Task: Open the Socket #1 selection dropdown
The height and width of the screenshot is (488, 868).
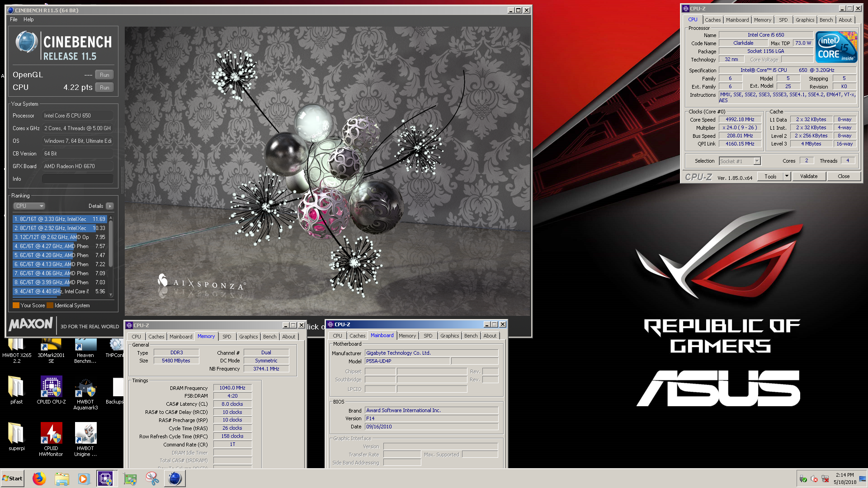Action: pyautogui.click(x=740, y=161)
